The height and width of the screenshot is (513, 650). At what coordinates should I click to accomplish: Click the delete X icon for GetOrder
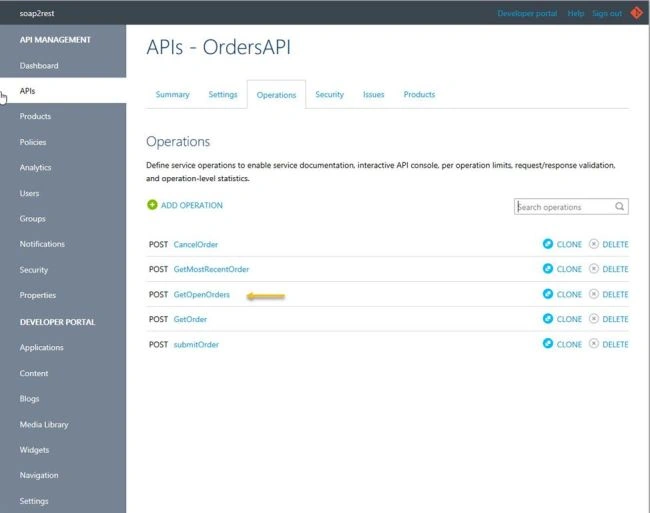[594, 319]
